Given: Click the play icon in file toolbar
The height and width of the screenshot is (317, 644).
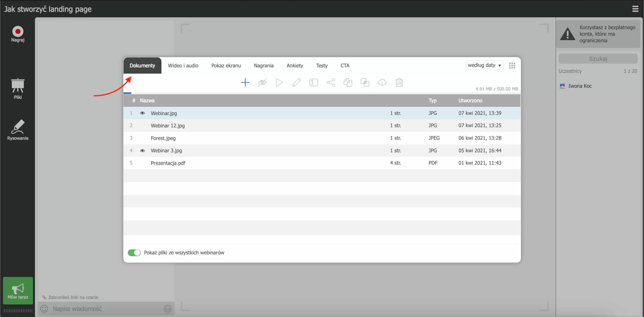Looking at the screenshot, I should (x=279, y=83).
